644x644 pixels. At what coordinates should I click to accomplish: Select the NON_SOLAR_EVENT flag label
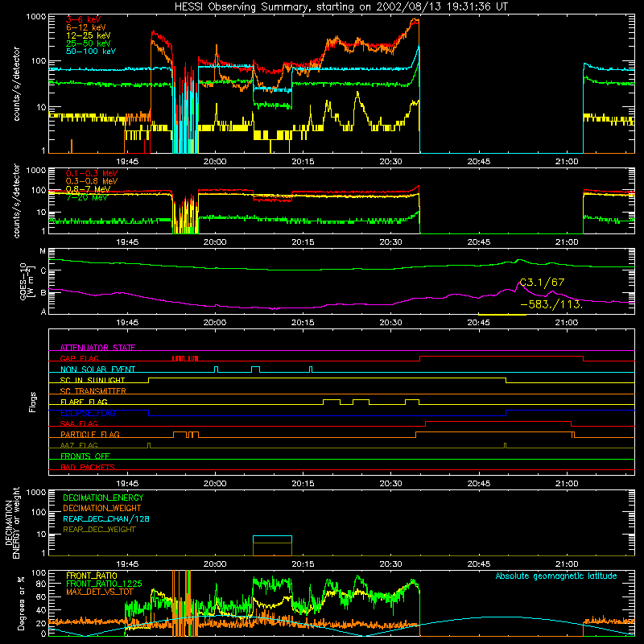tap(97, 369)
